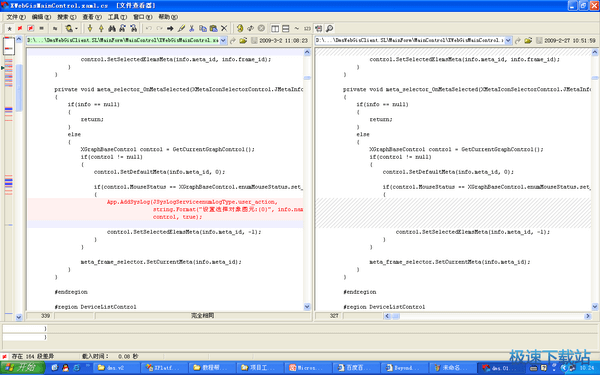Click the red App.AddSyslog code line
Screen dimensions: 600x375
(x=192, y=202)
